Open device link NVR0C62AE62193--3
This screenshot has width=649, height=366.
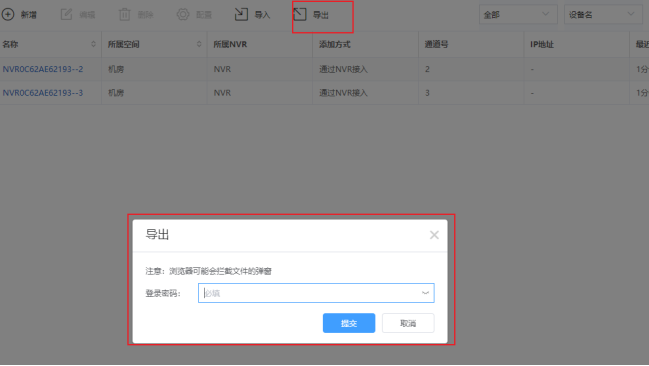43,93
